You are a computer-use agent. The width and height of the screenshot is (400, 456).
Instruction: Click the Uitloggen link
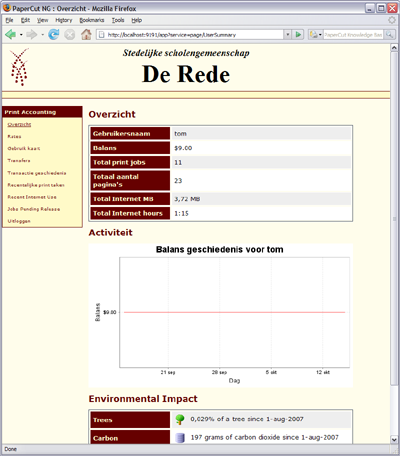(x=19, y=221)
